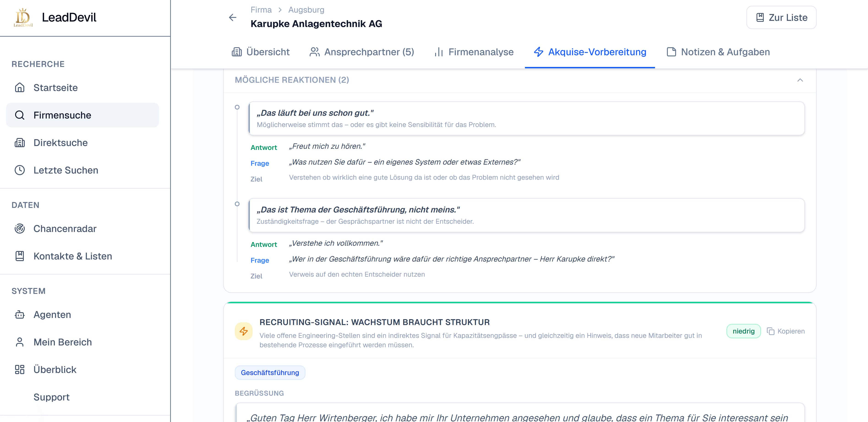This screenshot has width=868, height=422.
Task: Open Support in the sidebar
Action: [82, 397]
